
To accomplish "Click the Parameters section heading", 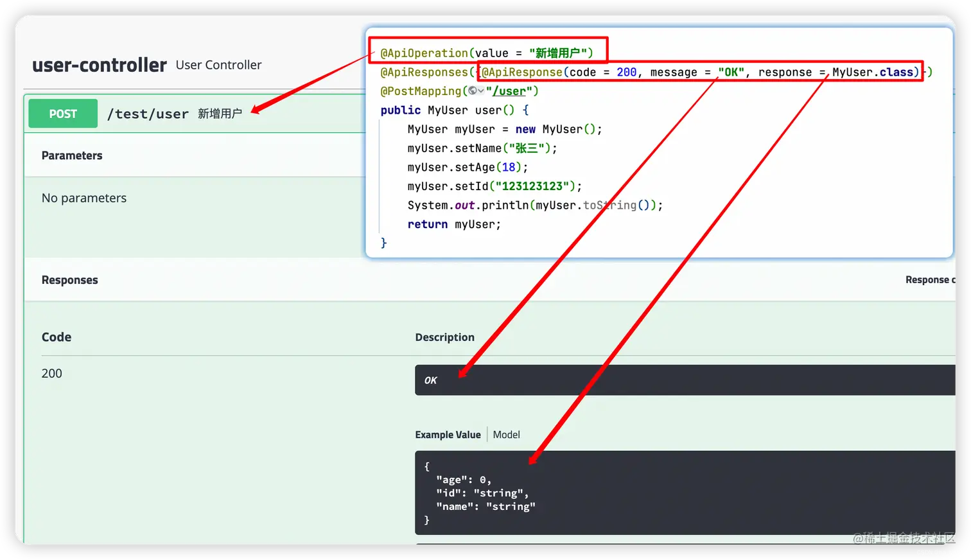I will [72, 155].
